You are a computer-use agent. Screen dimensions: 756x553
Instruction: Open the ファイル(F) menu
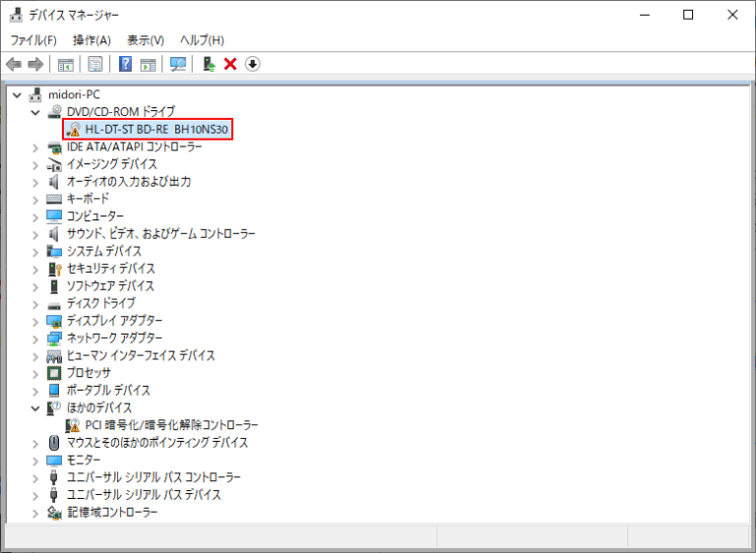point(33,40)
